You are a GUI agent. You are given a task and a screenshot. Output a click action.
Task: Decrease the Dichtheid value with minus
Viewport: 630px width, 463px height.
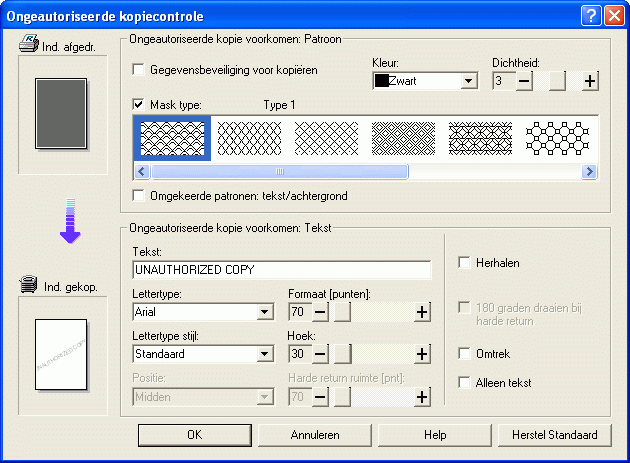coord(525,81)
